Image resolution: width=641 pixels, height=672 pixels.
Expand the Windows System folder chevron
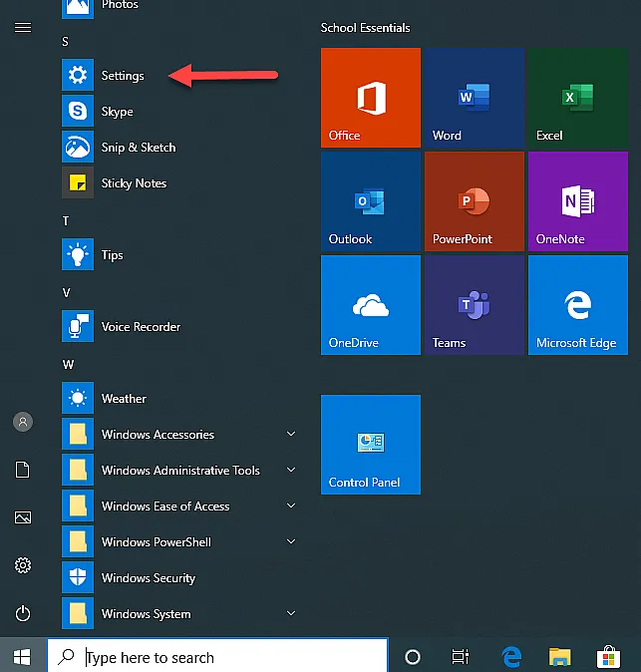(291, 613)
